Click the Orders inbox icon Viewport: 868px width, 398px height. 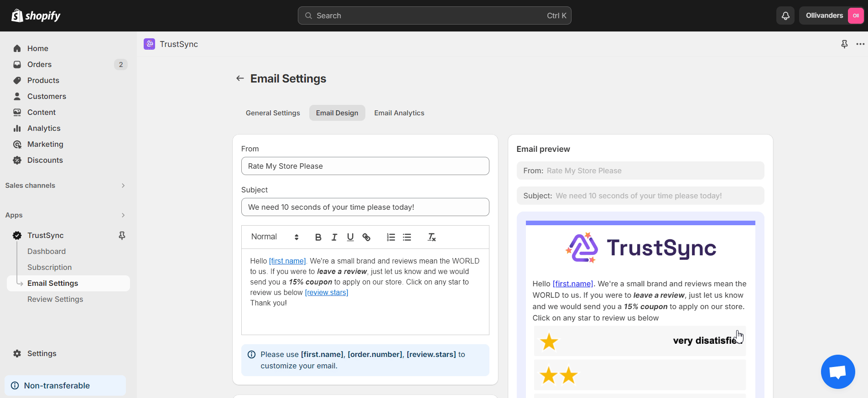(17, 64)
